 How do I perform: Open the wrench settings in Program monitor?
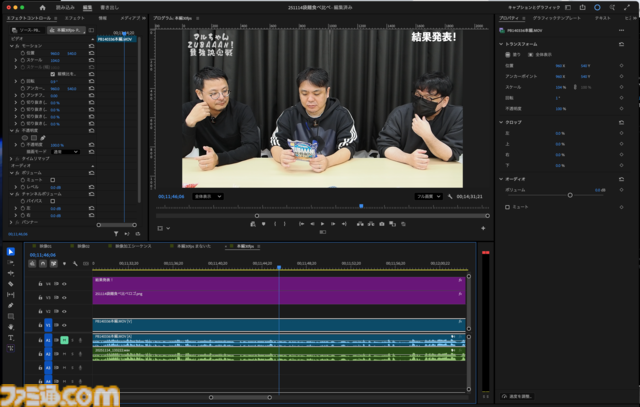pyautogui.click(x=451, y=197)
